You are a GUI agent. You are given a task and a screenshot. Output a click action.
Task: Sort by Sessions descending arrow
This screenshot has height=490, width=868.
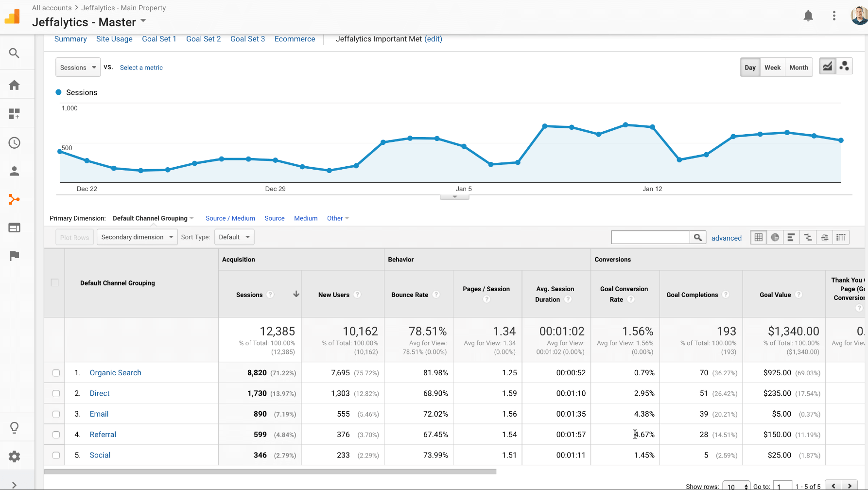coord(296,294)
